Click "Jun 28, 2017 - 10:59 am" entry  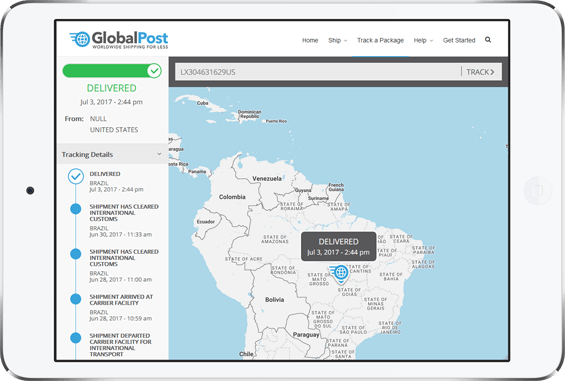120,319
